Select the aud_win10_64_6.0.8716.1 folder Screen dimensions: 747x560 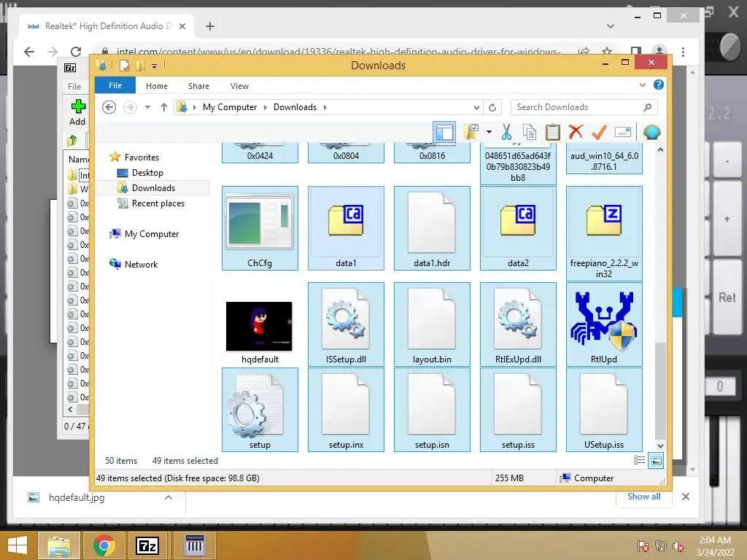point(604,158)
